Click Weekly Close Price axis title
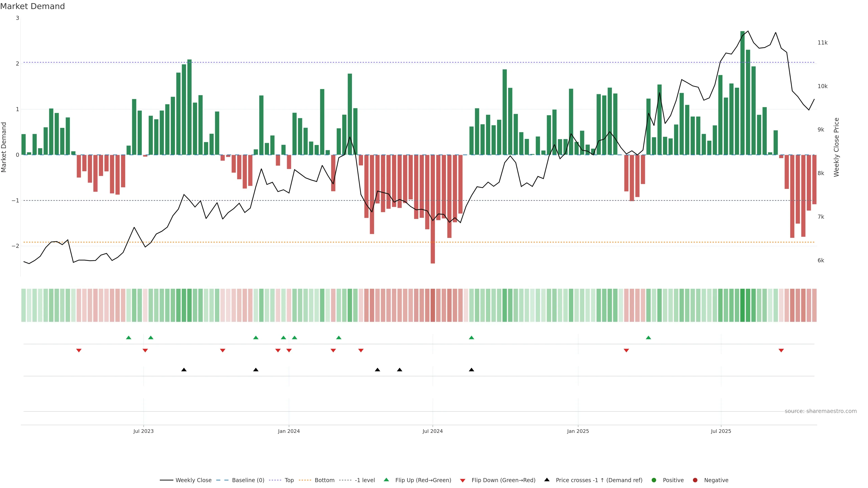The height and width of the screenshot is (488, 868). [836, 147]
